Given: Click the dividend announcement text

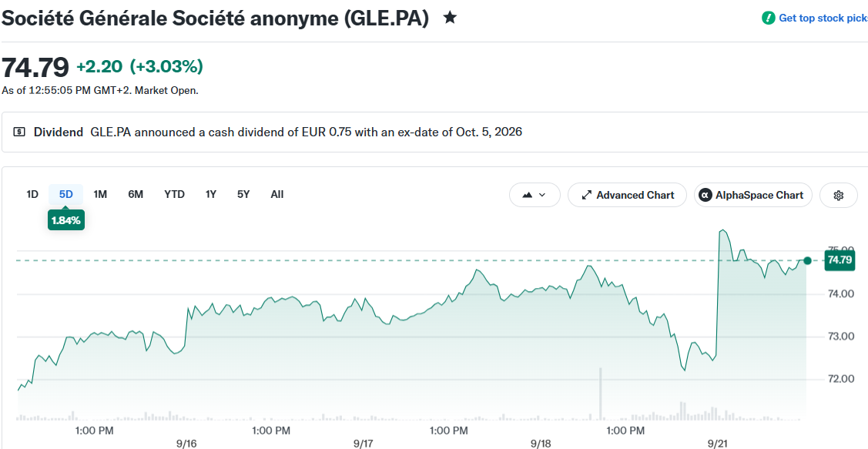Looking at the screenshot, I should click(x=306, y=132).
